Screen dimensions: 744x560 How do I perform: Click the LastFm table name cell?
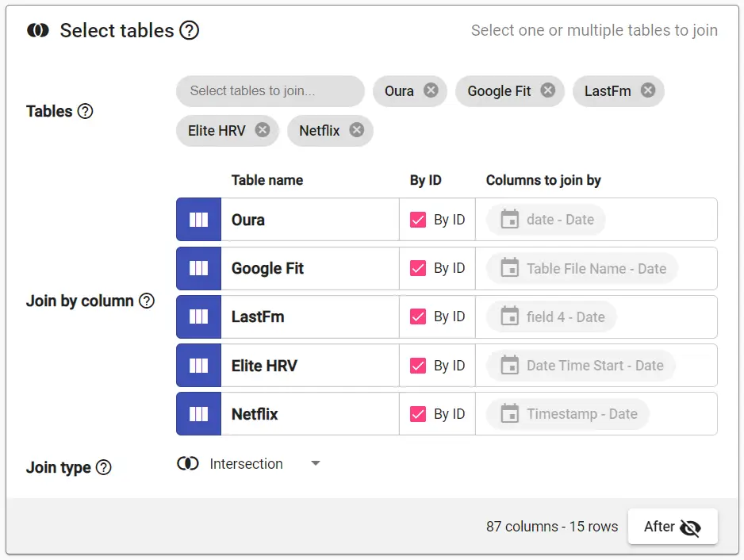pos(310,317)
